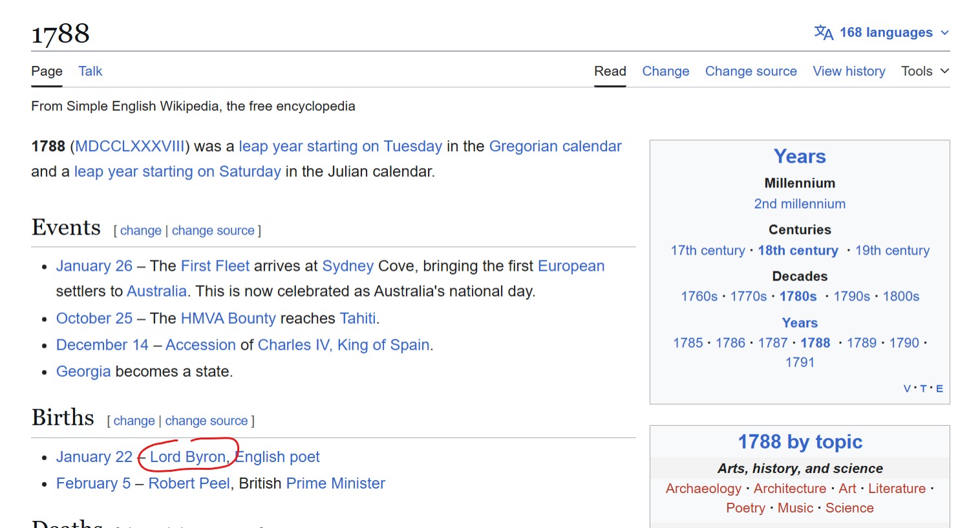Image resolution: width=980 pixels, height=528 pixels.
Task: Open the 1800s decade link
Action: (901, 296)
